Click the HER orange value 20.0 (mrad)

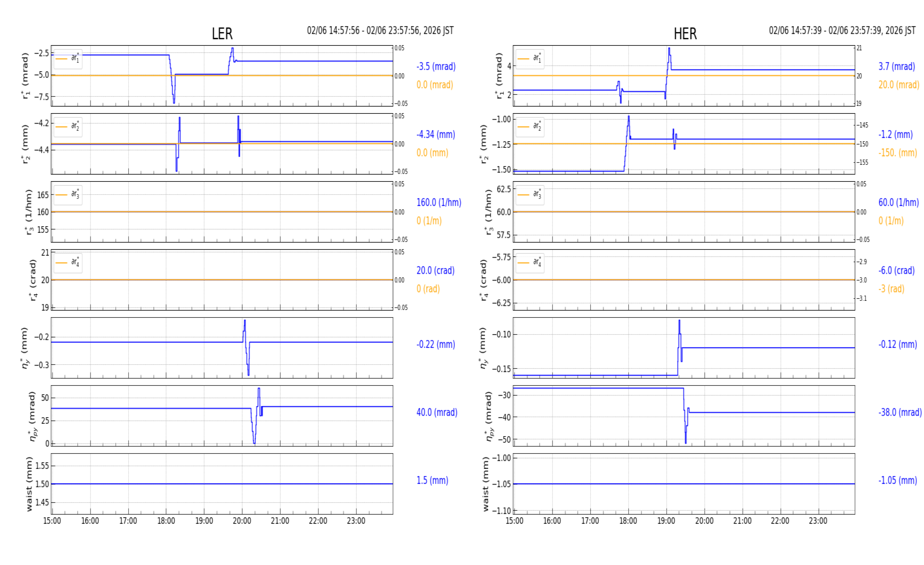pyautogui.click(x=898, y=85)
